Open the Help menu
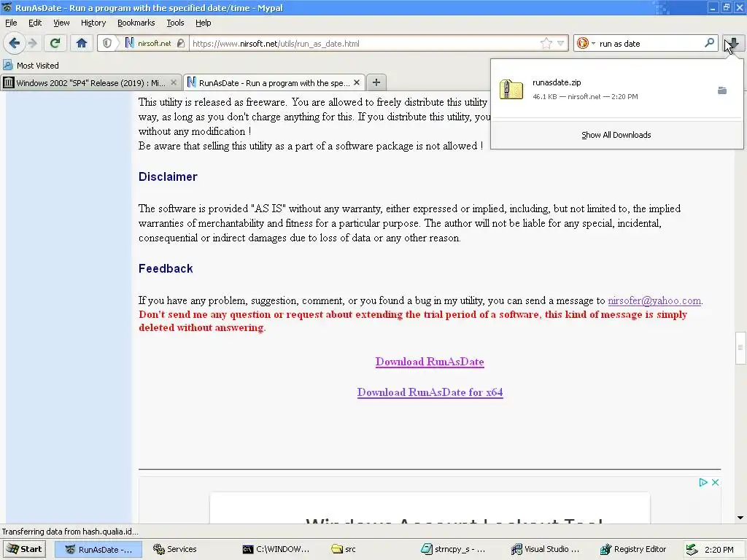Screen dimensions: 747x560 (x=203, y=23)
